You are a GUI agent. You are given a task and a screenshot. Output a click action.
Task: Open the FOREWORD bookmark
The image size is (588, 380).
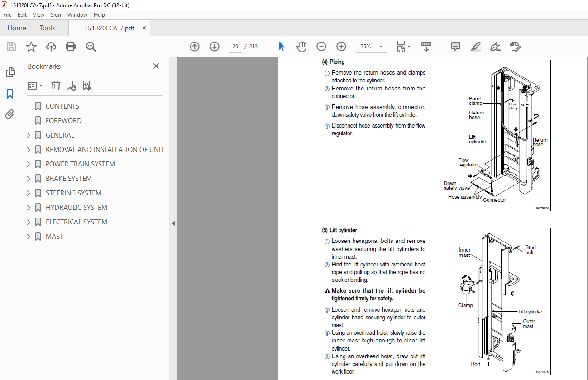[x=64, y=121]
